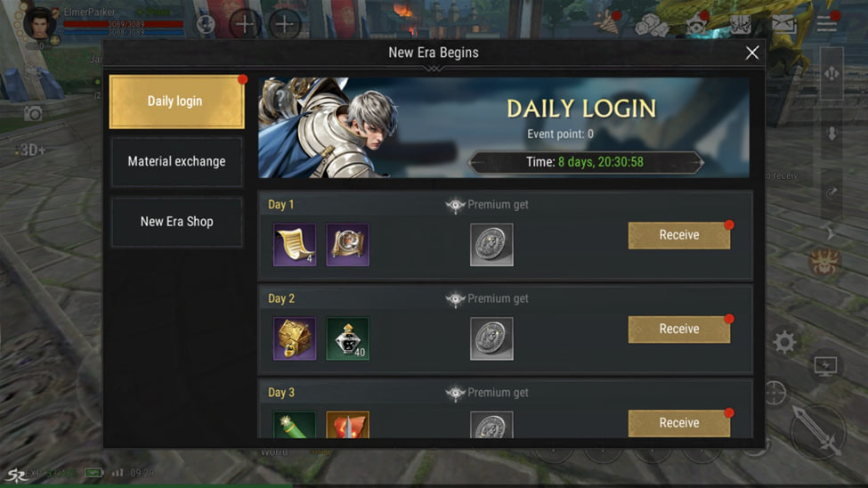The width and height of the screenshot is (868, 488).
Task: Select the Day 1 map scroll reward
Action: (347, 245)
